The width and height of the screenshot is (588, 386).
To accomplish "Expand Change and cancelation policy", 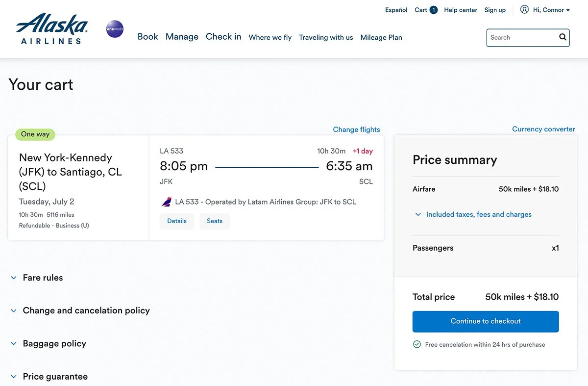I will [x=86, y=310].
